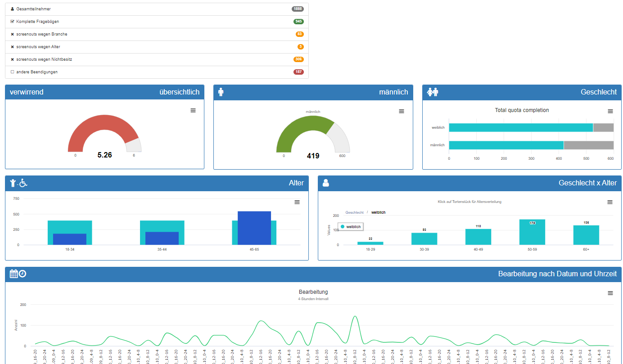The image size is (623, 364).
Task: Click the user icon in Geschlecht x Alter header
Action: 326,183
